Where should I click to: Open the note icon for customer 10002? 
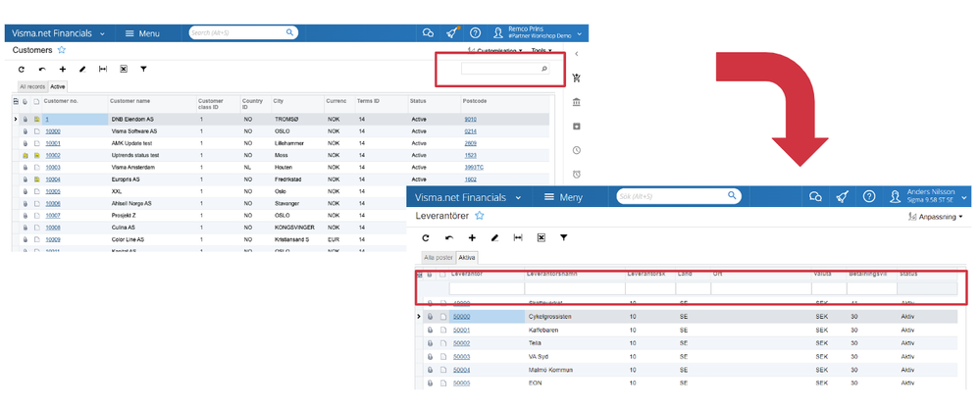tap(37, 156)
